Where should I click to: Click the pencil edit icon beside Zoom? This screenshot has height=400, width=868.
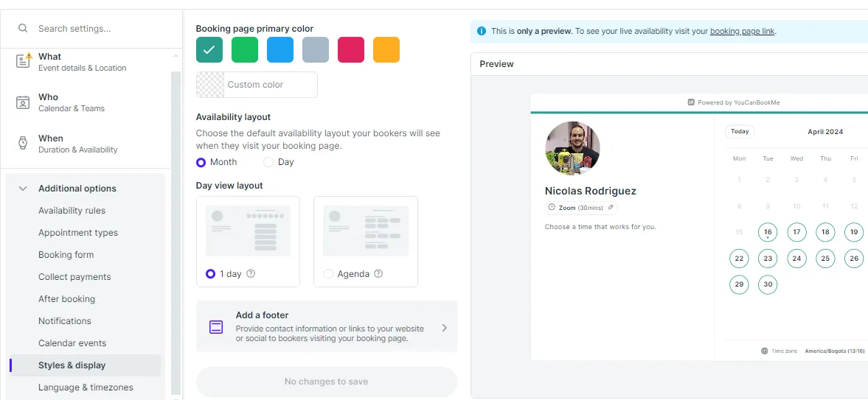[x=611, y=208]
